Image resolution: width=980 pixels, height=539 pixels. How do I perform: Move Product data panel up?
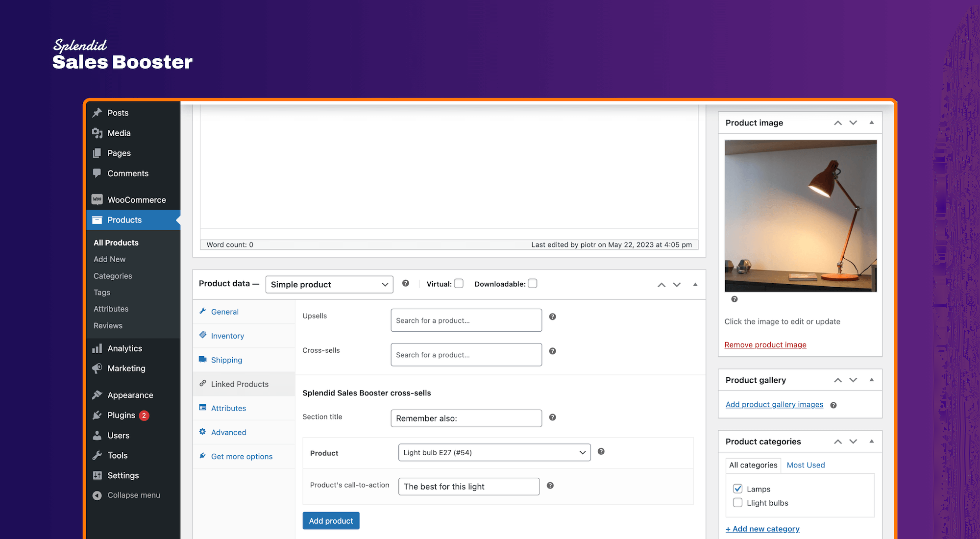(661, 285)
